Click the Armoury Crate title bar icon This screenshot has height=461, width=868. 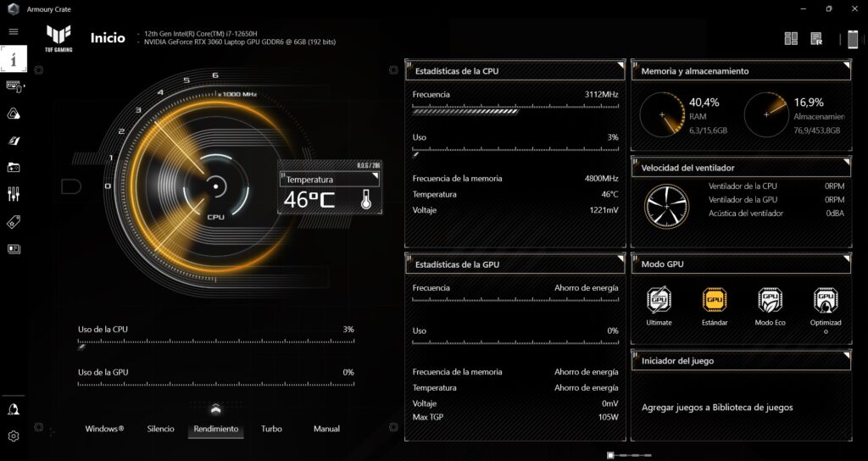point(14,8)
